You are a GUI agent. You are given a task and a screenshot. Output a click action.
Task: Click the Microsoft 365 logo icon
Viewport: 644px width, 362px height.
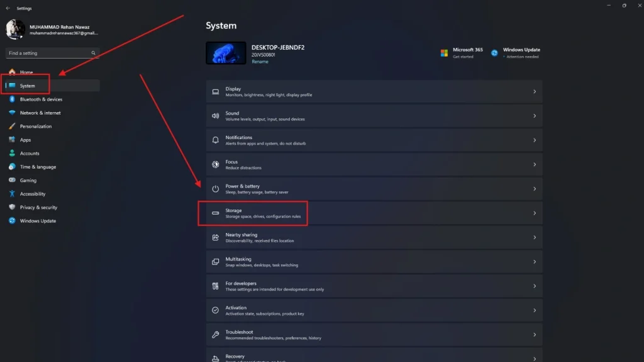coord(444,53)
